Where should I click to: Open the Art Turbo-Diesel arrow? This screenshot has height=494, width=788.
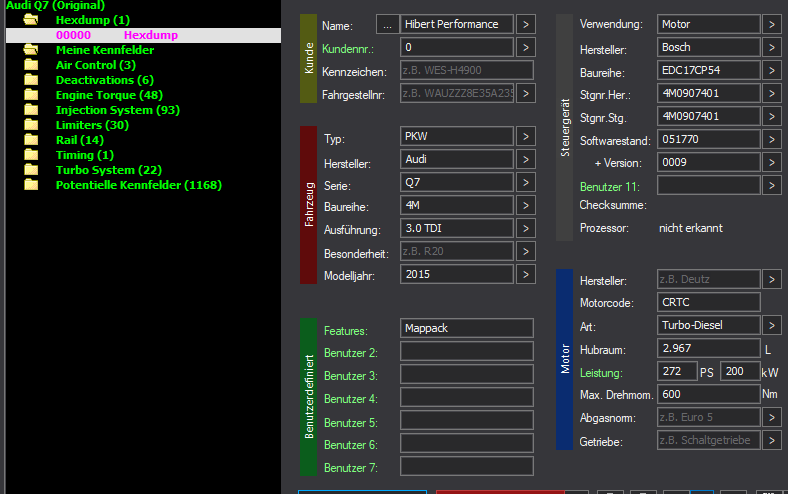coord(772,325)
